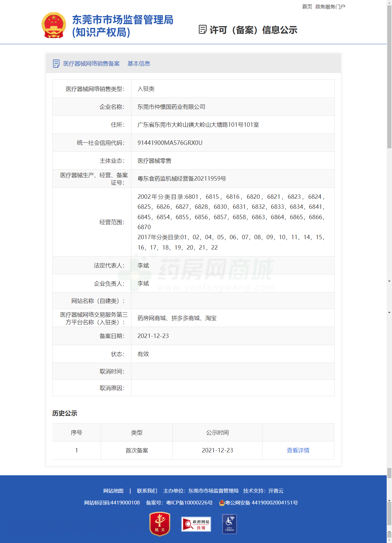Select the 基本信息 tab
392x543 pixels.
139,64
